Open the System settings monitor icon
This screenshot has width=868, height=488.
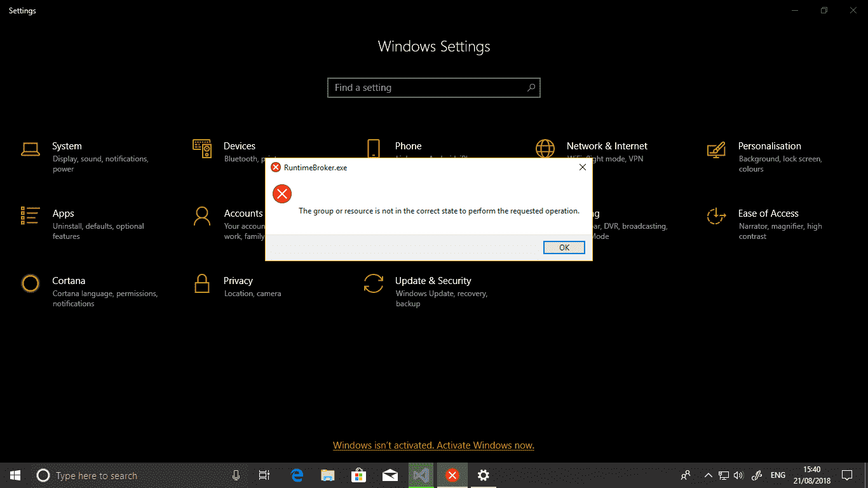(x=31, y=149)
